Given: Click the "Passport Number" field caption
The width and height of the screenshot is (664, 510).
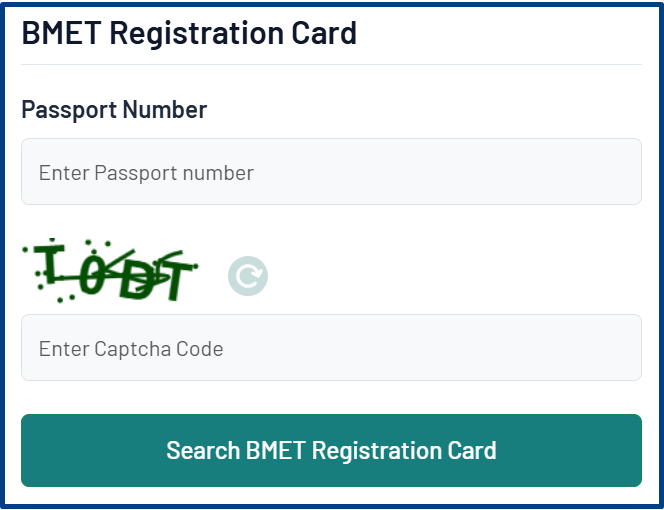Looking at the screenshot, I should (114, 109).
